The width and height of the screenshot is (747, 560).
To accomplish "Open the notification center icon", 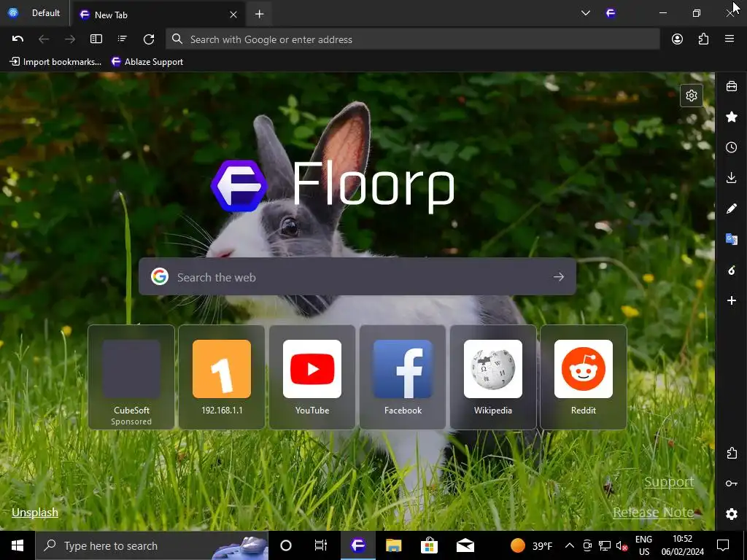I will (723, 545).
